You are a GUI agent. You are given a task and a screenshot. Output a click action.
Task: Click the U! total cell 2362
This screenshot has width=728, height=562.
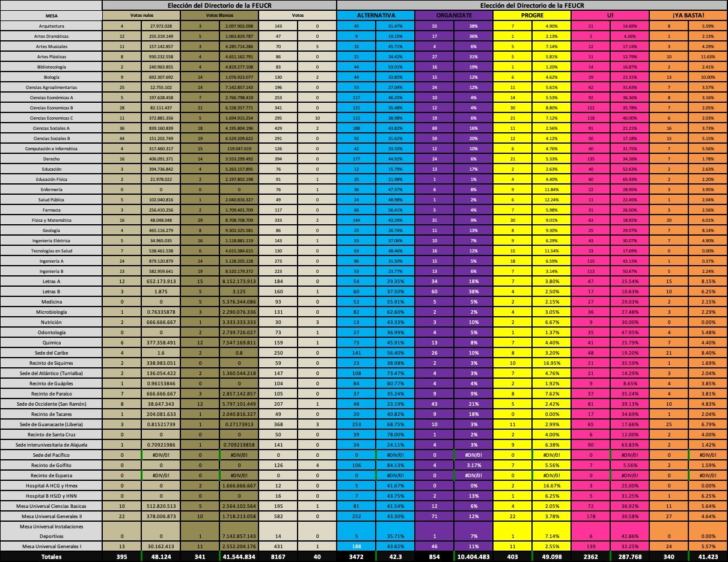pos(591,557)
